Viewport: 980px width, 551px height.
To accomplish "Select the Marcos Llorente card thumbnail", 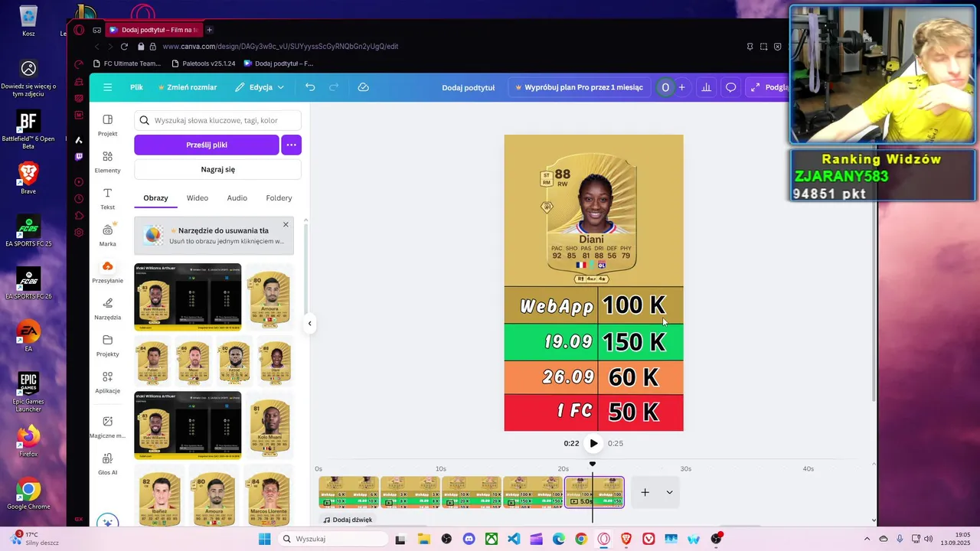I will (x=267, y=499).
